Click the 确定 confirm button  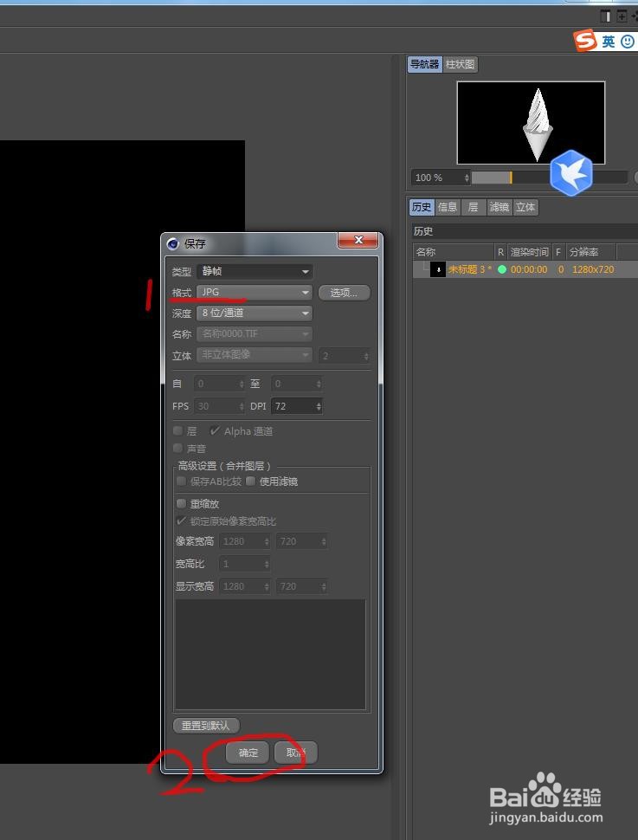[x=248, y=753]
